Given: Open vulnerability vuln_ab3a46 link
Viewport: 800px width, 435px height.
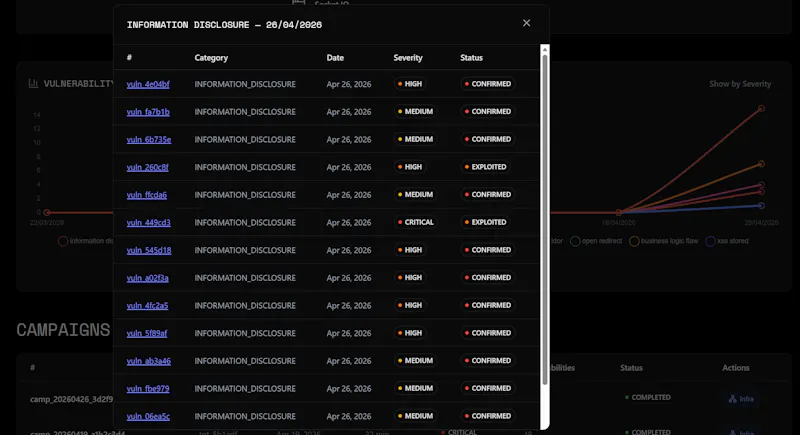Looking at the screenshot, I should [148, 361].
